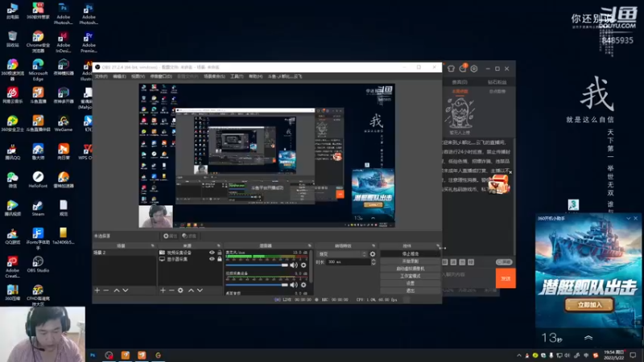Move scene down in Scenes panel
The height and width of the screenshot is (362, 644).
tap(126, 290)
